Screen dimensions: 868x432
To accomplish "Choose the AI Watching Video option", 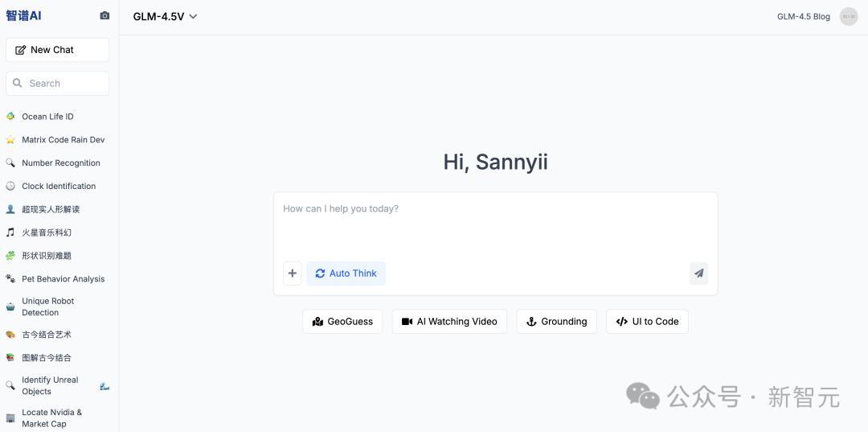I will (x=449, y=322).
